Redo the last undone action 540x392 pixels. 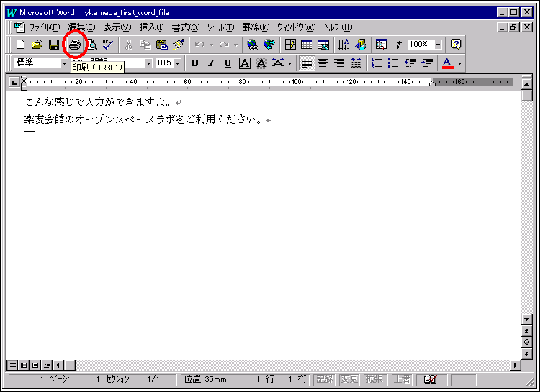(224, 45)
